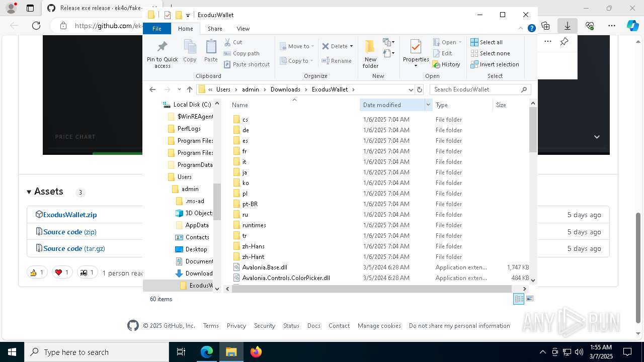Image resolution: width=644 pixels, height=362 pixels.
Task: Click the heart reaction button
Action: click(x=62, y=273)
